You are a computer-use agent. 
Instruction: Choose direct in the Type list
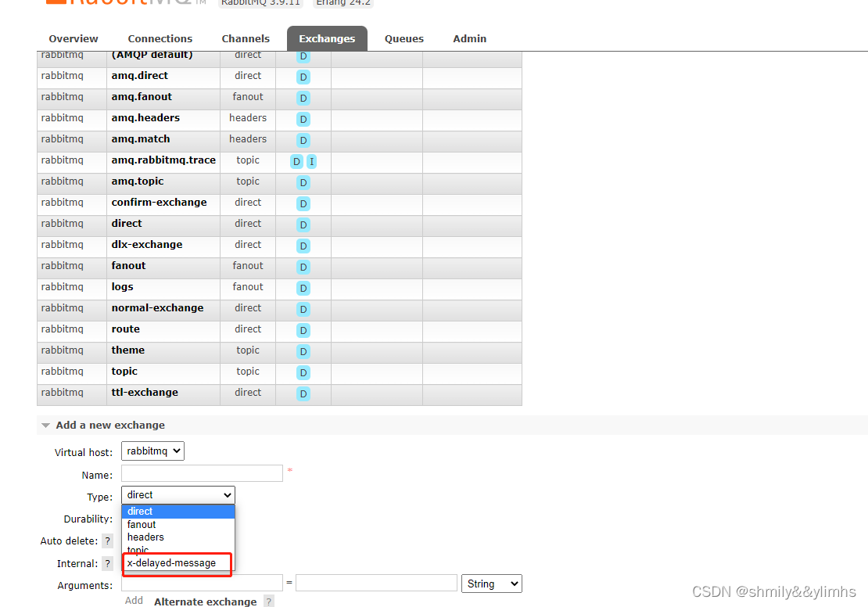click(178, 512)
